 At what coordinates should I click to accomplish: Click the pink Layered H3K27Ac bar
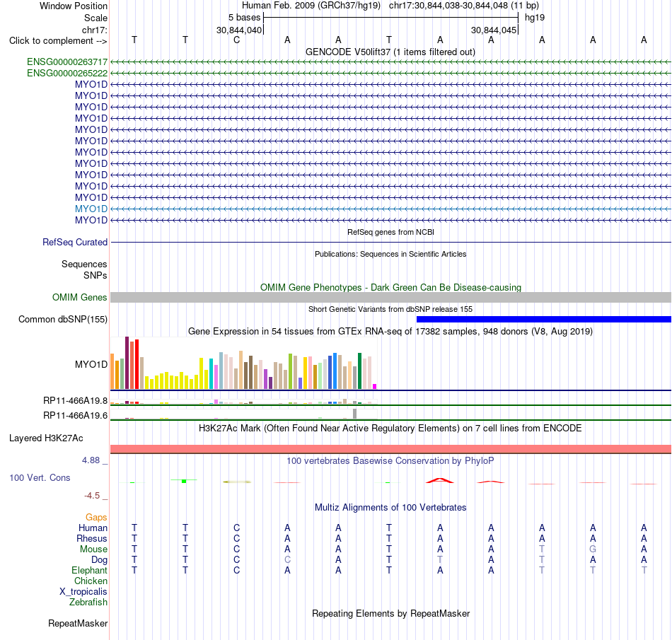pos(390,449)
